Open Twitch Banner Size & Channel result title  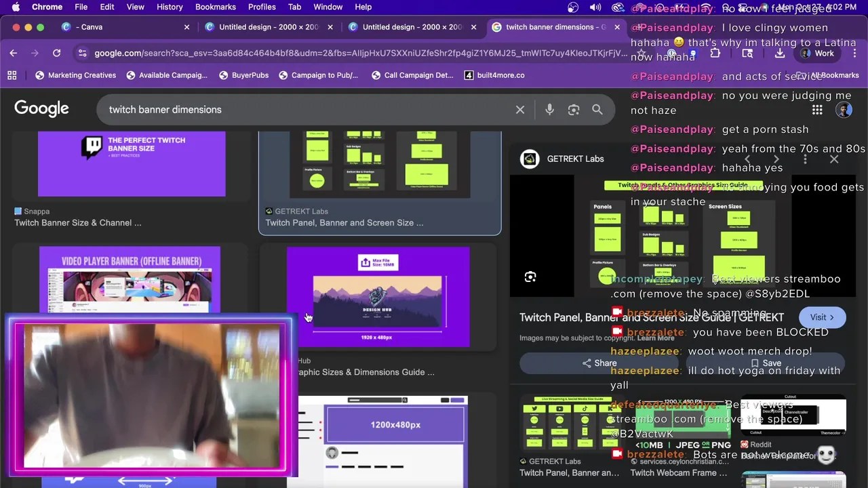[78, 222]
